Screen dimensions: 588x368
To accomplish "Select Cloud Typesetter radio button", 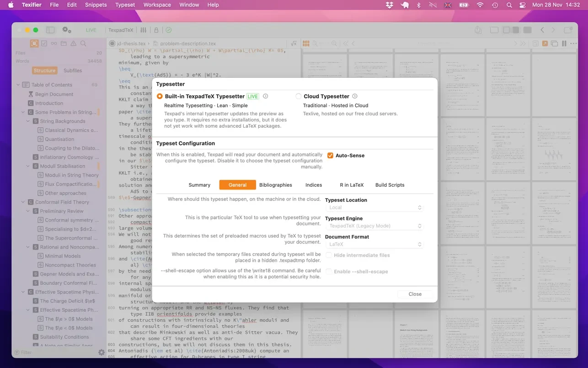I will [299, 96].
